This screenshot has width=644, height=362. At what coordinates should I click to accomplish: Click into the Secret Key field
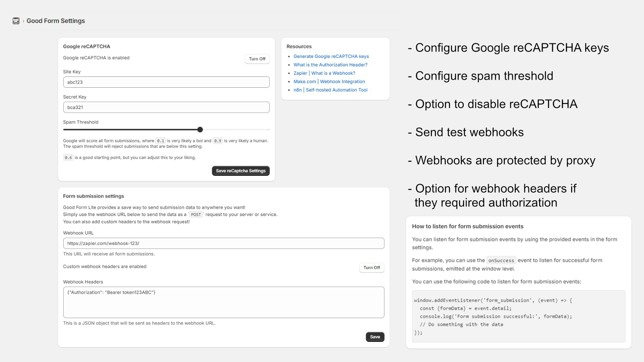(166, 107)
